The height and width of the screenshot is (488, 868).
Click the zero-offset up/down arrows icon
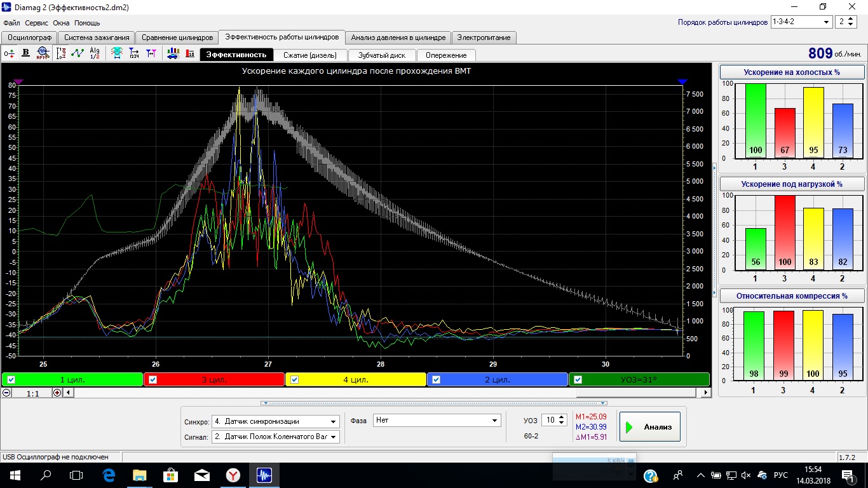[x=9, y=54]
